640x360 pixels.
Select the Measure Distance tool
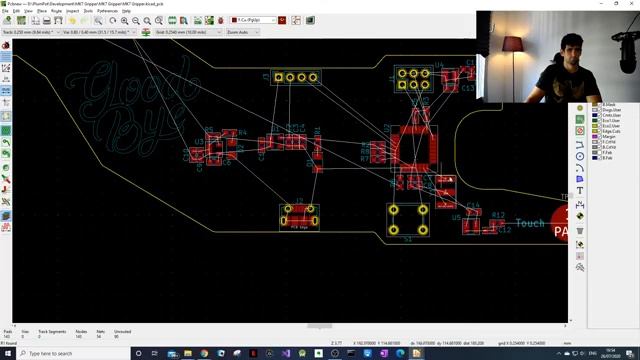point(580,267)
